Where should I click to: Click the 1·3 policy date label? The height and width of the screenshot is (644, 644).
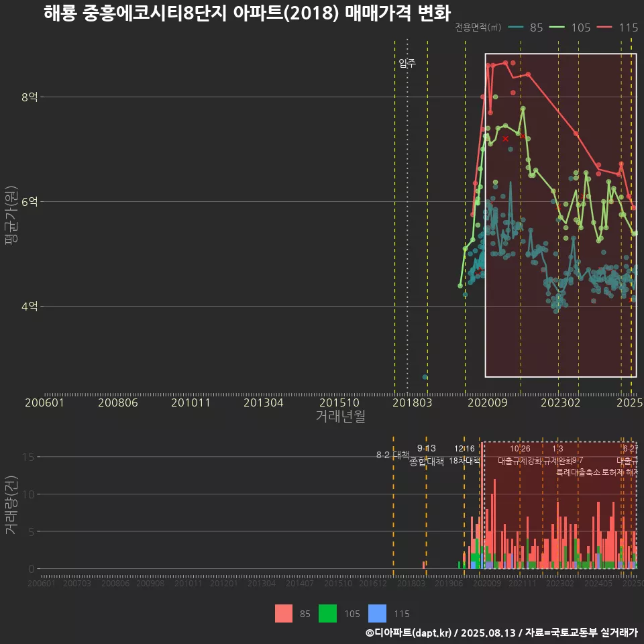click(x=557, y=449)
